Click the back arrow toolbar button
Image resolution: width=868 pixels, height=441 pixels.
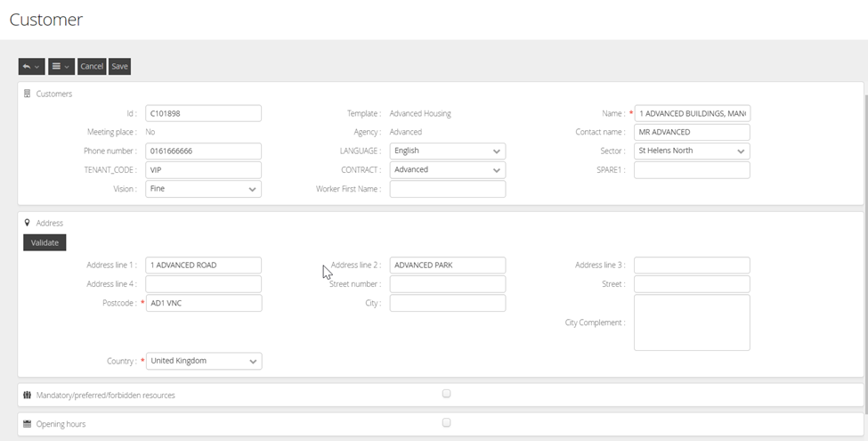point(31,66)
